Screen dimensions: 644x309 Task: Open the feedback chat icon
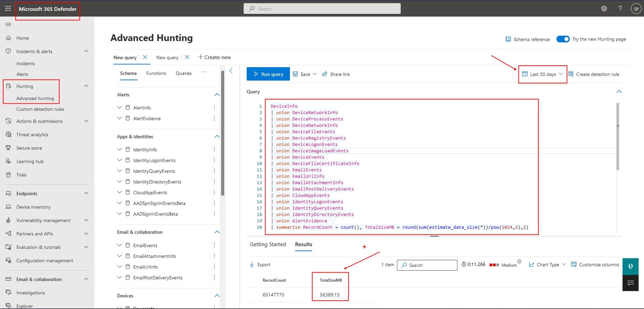click(x=631, y=283)
